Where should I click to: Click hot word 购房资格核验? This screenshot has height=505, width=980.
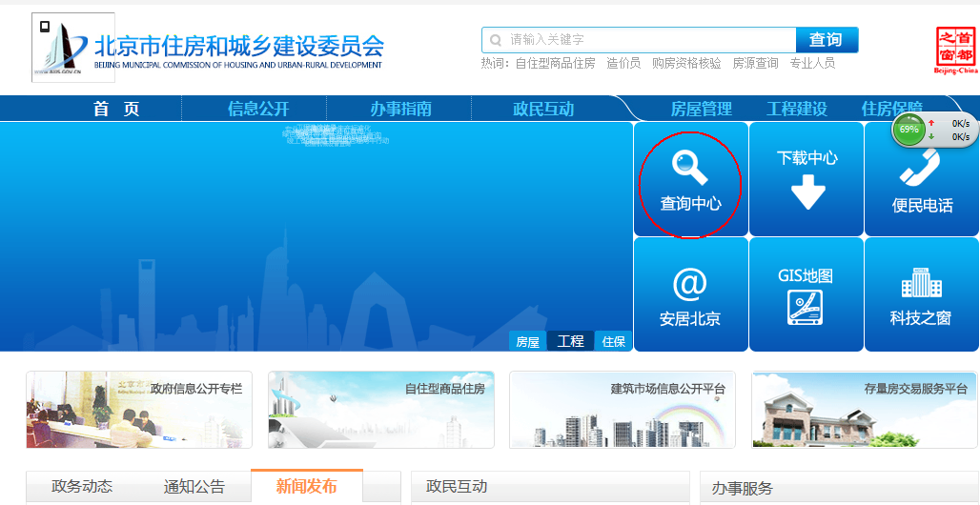686,63
